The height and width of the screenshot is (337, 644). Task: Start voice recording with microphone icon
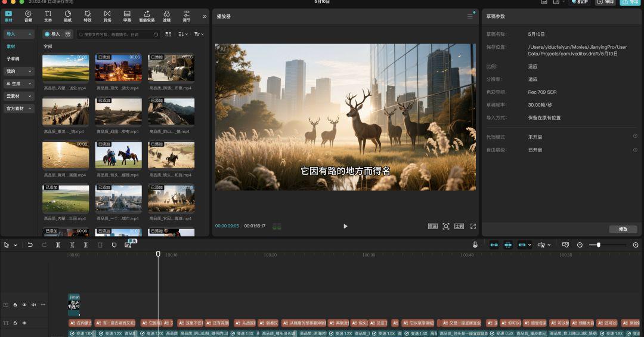tap(475, 245)
